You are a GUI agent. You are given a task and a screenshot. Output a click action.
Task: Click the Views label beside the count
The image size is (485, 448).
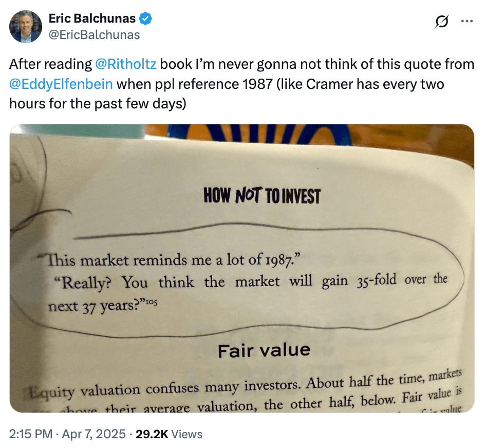coord(187,434)
